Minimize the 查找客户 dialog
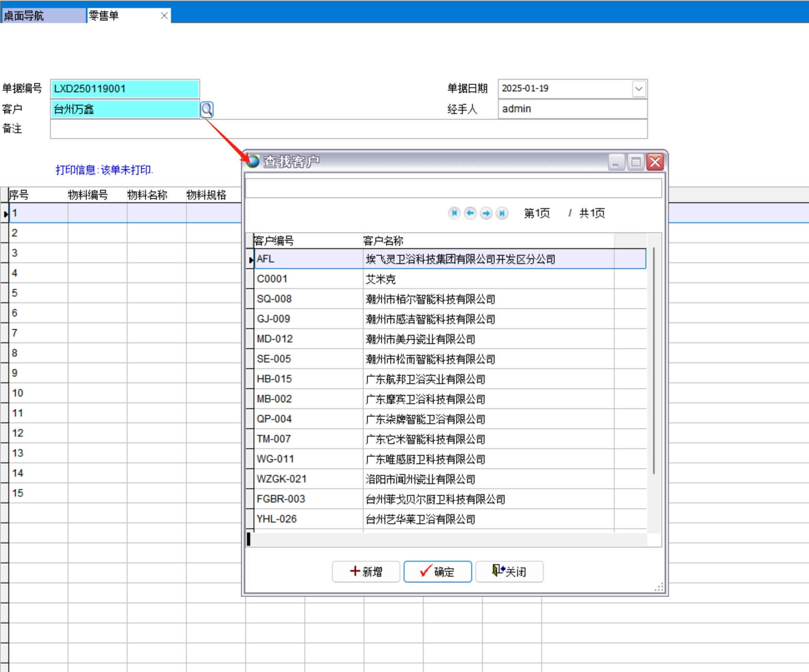 point(616,162)
